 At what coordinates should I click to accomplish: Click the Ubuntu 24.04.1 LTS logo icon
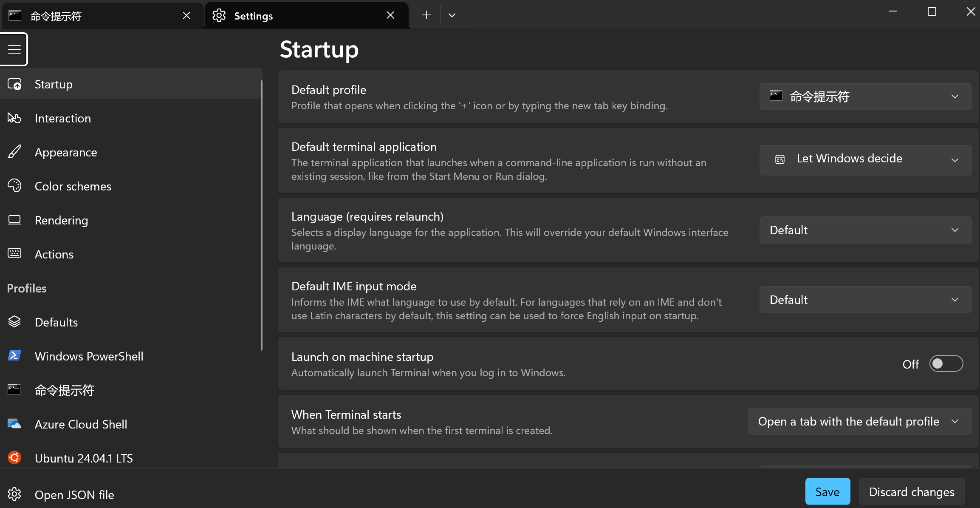click(14, 458)
